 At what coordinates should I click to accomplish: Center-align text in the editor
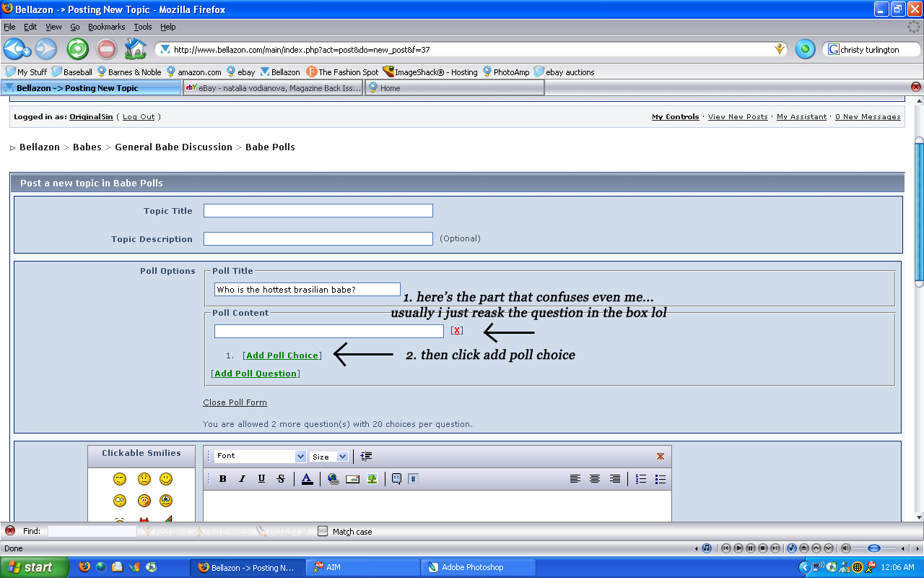coord(595,479)
